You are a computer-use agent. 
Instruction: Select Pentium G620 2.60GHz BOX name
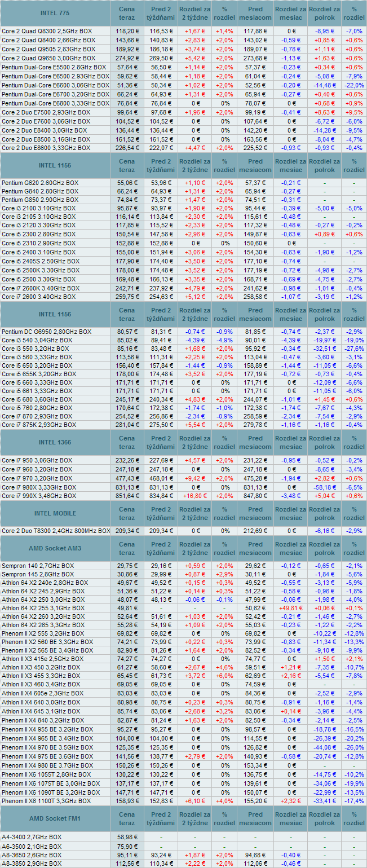[x=40, y=183]
